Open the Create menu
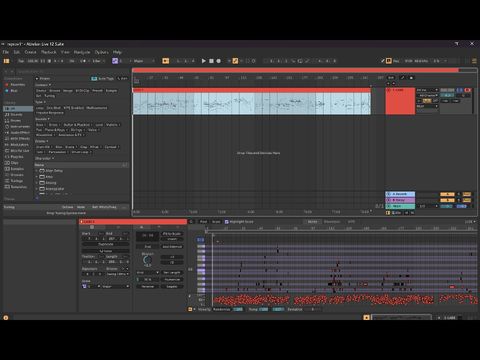 (x=30, y=52)
